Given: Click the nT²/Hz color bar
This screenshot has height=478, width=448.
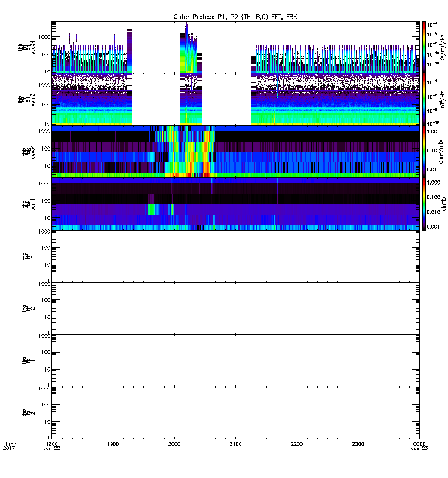Looking at the screenshot, I should click(x=424, y=99).
